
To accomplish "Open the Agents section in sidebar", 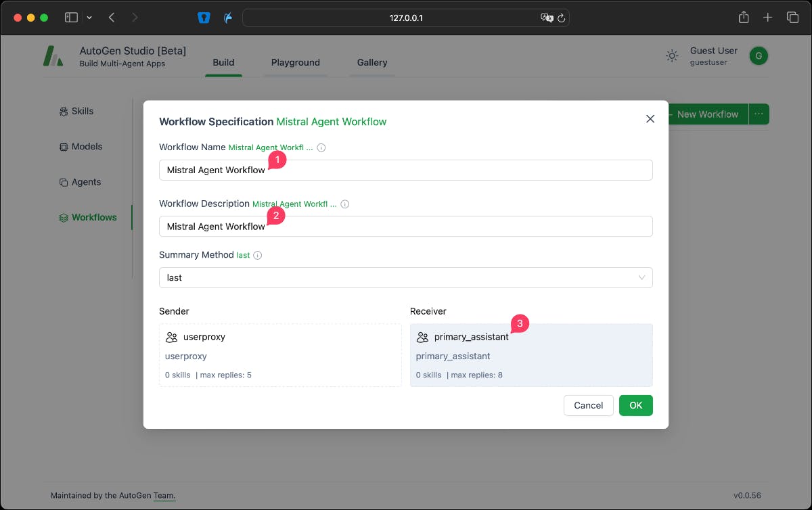I will click(80, 182).
